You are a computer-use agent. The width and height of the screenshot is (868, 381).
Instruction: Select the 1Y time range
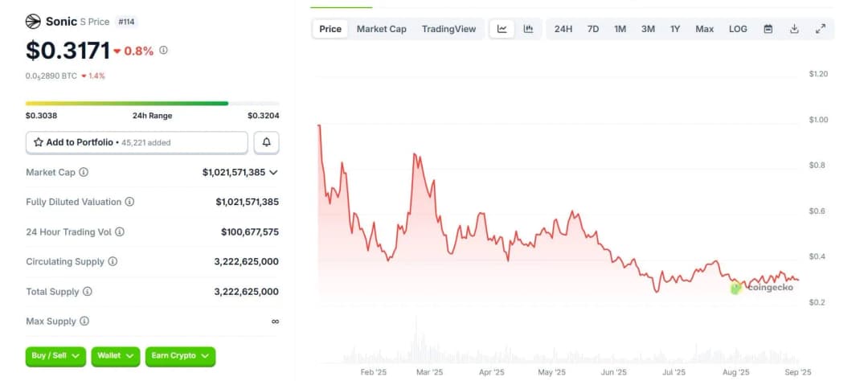(675, 29)
